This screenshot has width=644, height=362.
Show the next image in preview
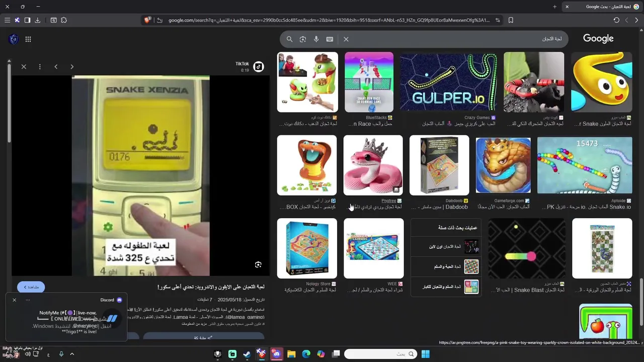[56, 66]
